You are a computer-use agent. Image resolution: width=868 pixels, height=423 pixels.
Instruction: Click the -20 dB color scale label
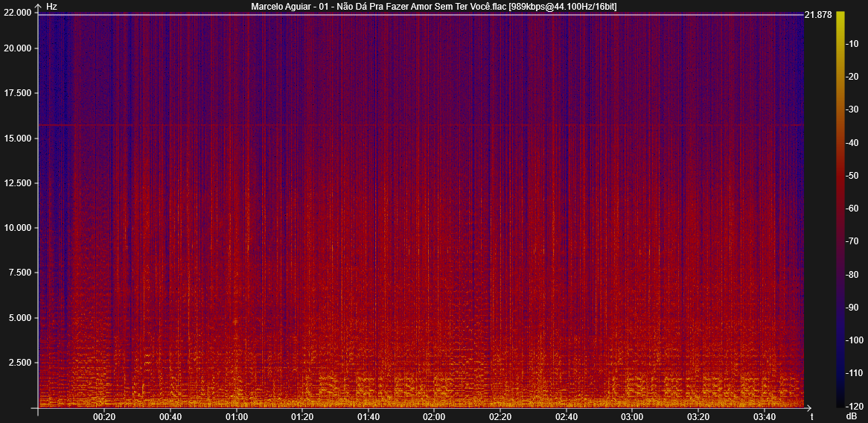(852, 77)
